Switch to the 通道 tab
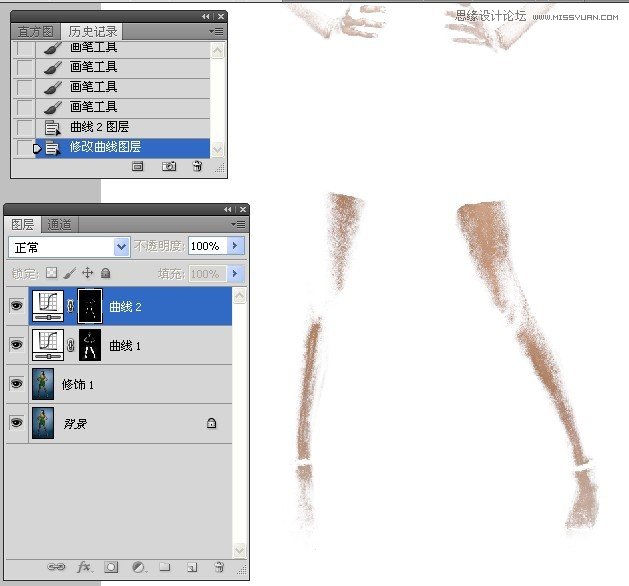The height and width of the screenshot is (586, 629). (x=60, y=225)
